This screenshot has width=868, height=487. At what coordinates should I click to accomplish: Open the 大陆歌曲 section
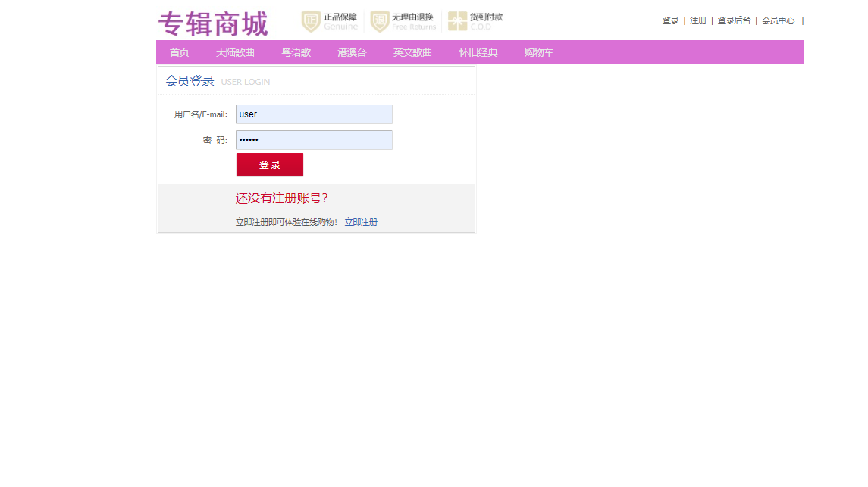tap(234, 52)
